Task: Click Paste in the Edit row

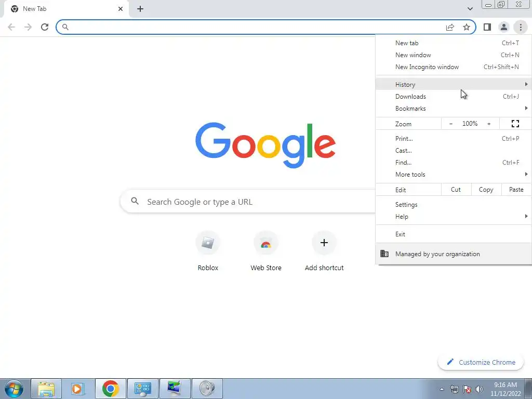Action: (516, 190)
